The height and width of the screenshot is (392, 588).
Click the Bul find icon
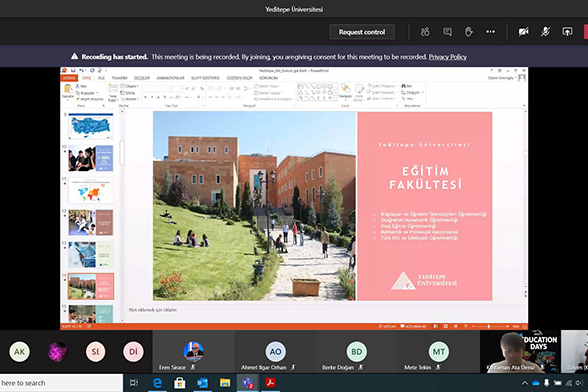(x=407, y=86)
